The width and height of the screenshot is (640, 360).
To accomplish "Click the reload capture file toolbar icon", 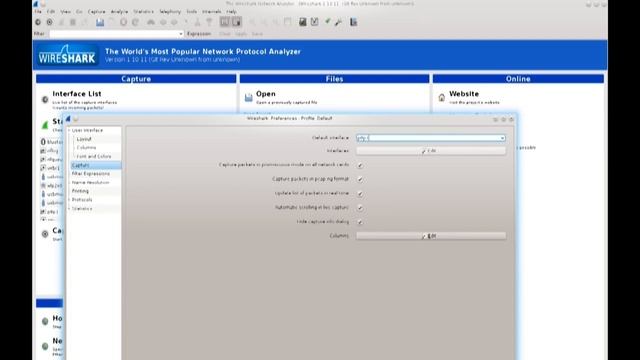I will (x=135, y=22).
